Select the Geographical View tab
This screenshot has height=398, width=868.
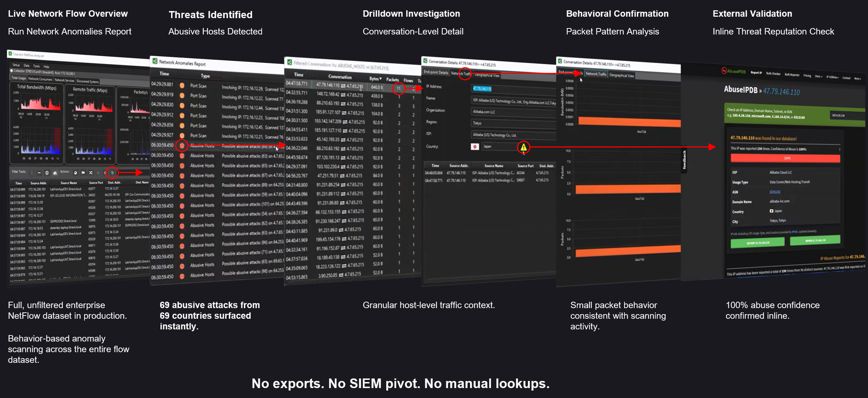click(x=621, y=75)
